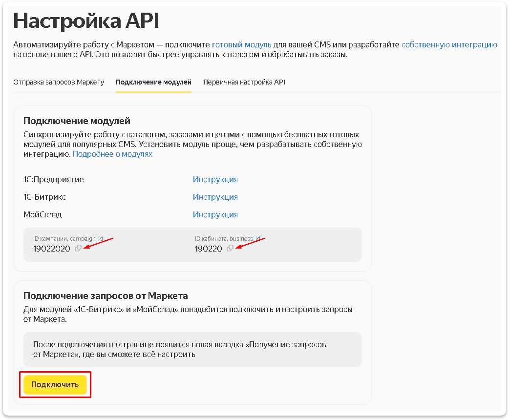Open Инструкция for 1С:Предприятие
The width and height of the screenshot is (509, 420).
[215, 179]
